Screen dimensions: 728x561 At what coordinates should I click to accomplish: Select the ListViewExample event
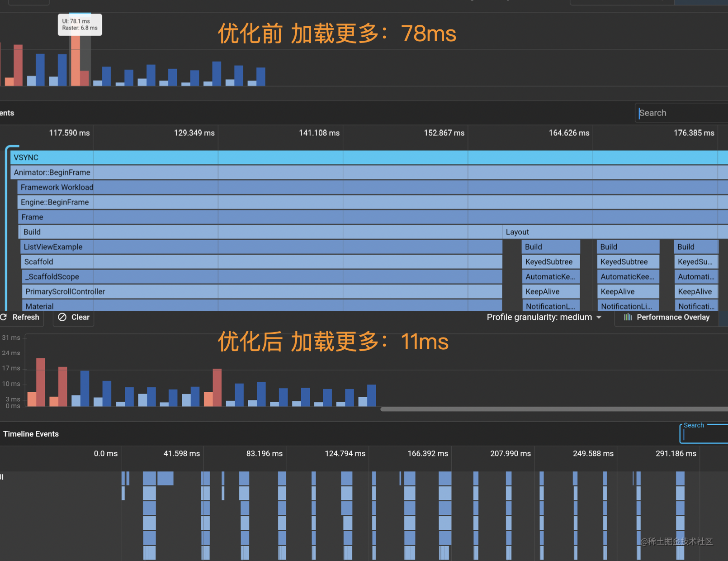tap(262, 247)
